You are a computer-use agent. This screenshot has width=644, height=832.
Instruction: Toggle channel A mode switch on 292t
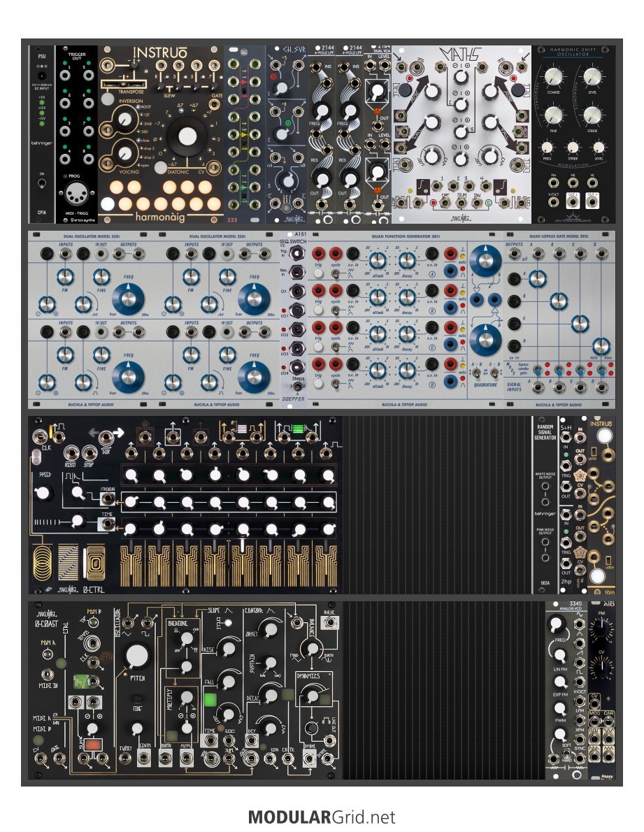(x=538, y=370)
